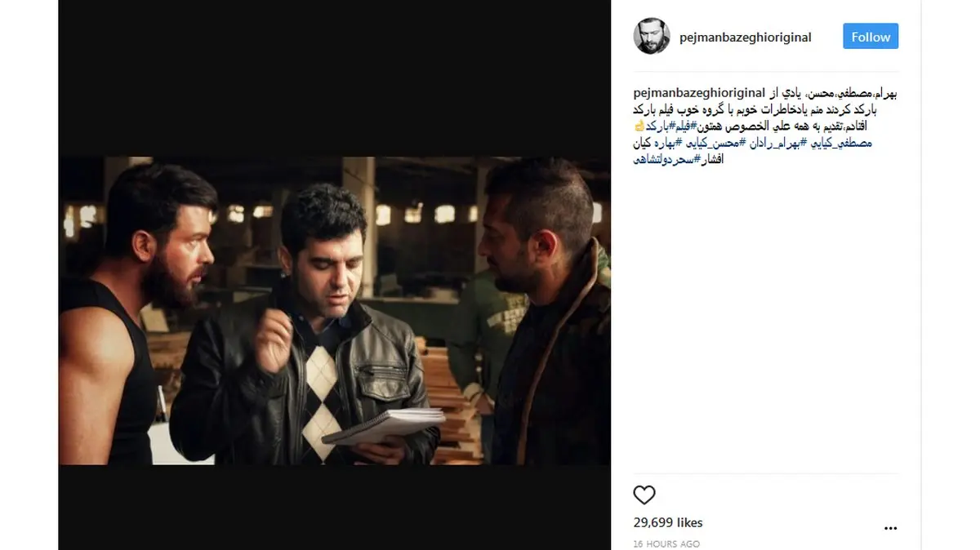
Task: Open the 16 HOURS AGO timestamp permalink
Action: (666, 543)
